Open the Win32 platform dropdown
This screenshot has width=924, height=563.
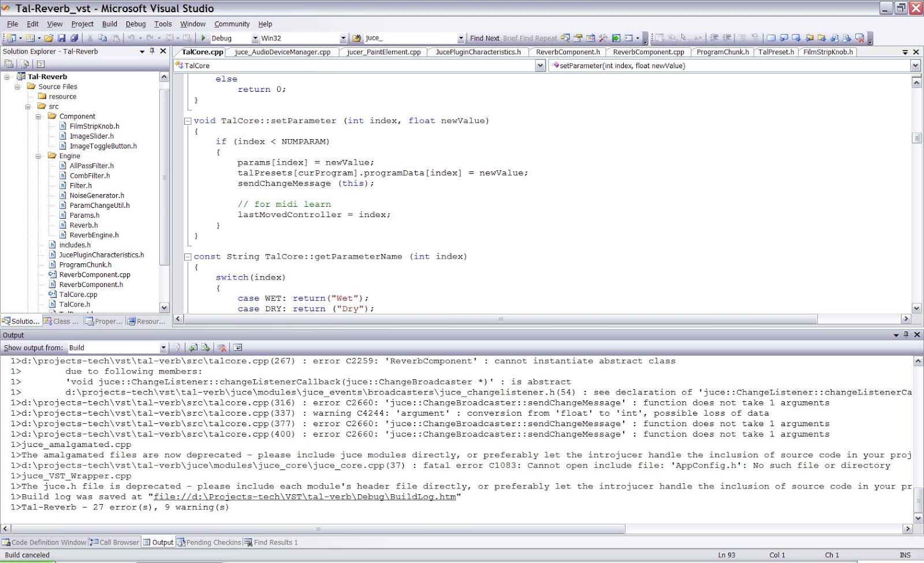click(x=342, y=38)
